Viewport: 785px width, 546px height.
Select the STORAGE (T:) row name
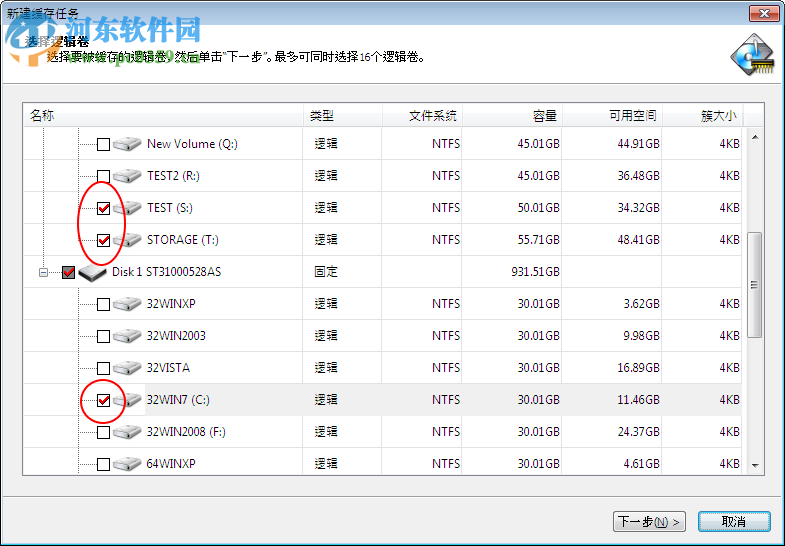coord(183,240)
